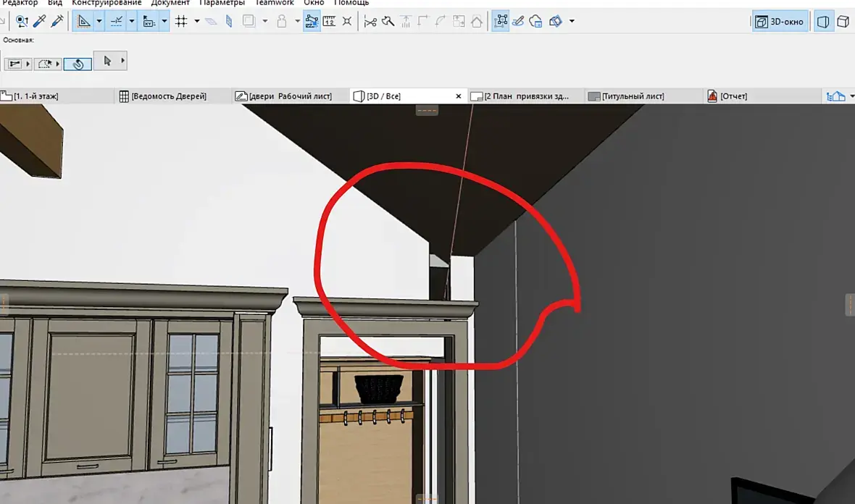
Task: Open the dropdown beside cutting planes icon
Action: tap(572, 21)
